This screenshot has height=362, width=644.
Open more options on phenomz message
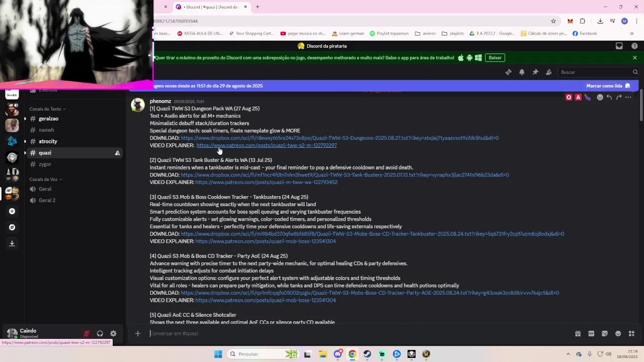628,97
